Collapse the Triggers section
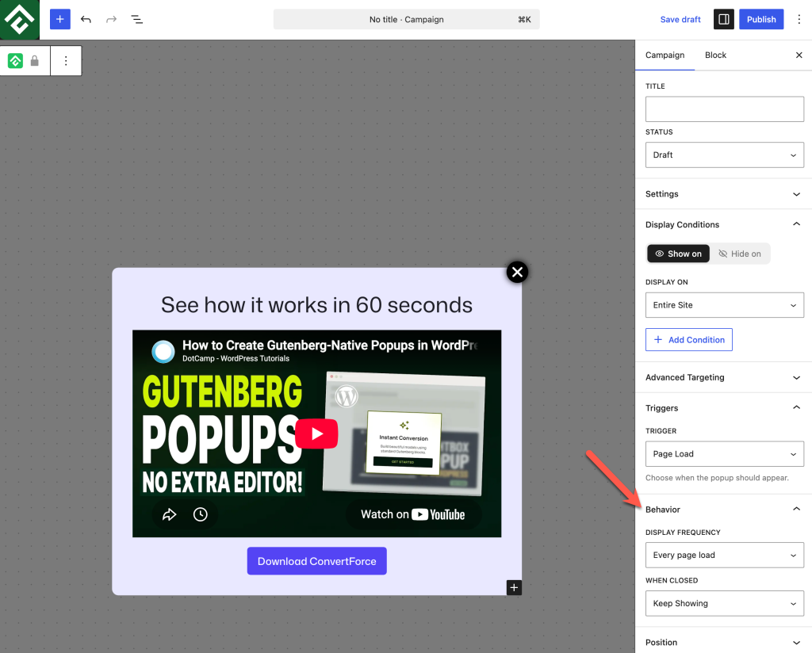This screenshot has height=653, width=812. (x=723, y=408)
